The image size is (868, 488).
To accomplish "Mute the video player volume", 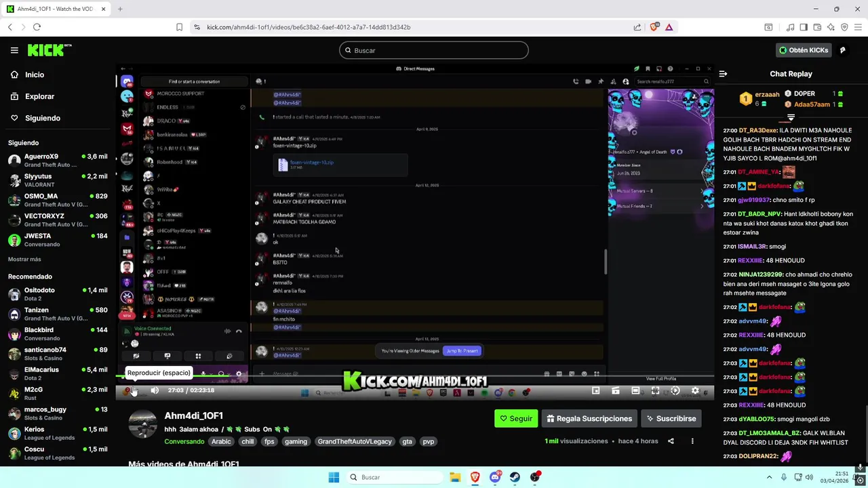I will [155, 390].
